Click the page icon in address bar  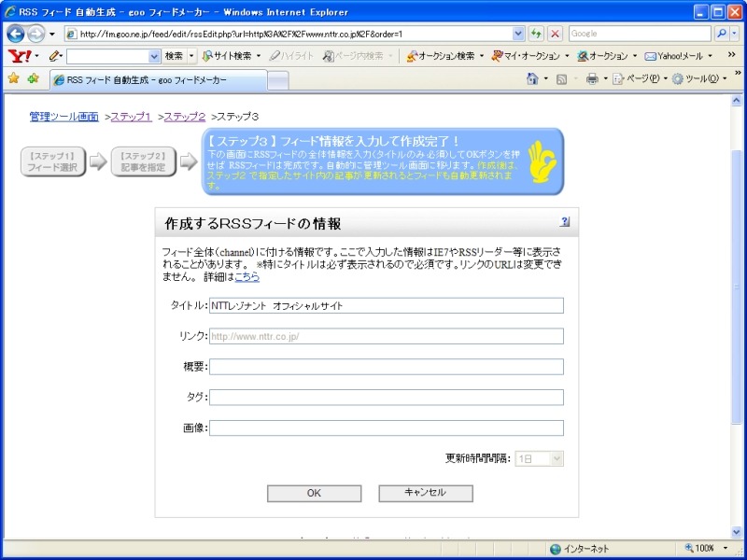[72, 34]
